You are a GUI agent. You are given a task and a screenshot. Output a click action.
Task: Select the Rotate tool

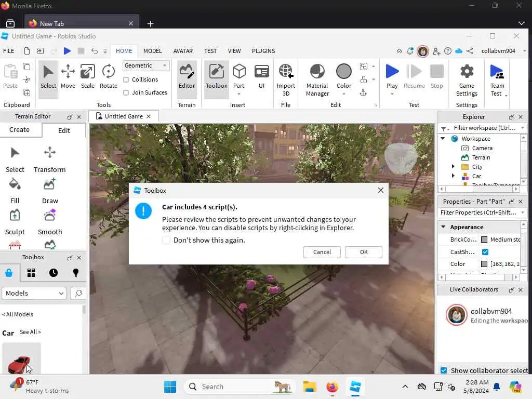point(108,77)
